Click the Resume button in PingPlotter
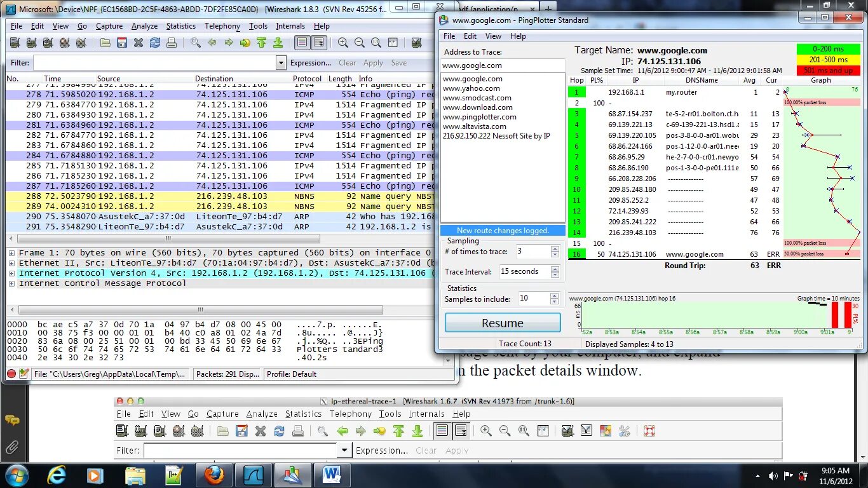The image size is (868, 488). 503,323
